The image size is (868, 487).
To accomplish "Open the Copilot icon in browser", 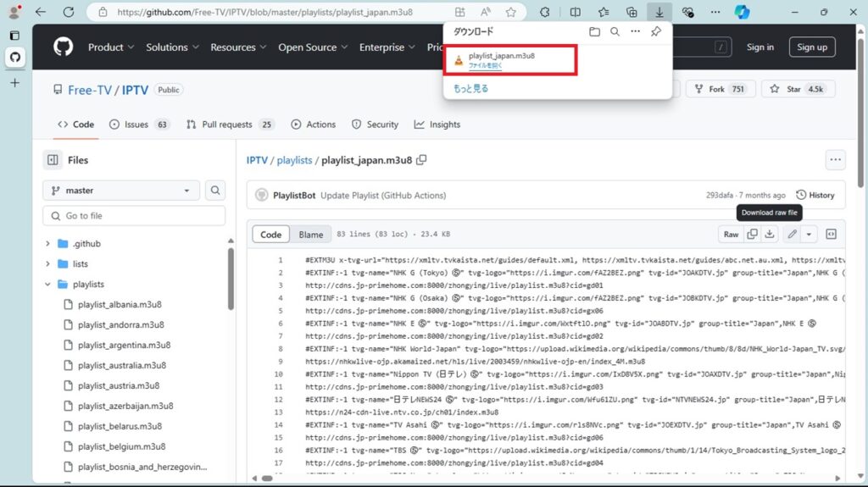I will (x=742, y=12).
